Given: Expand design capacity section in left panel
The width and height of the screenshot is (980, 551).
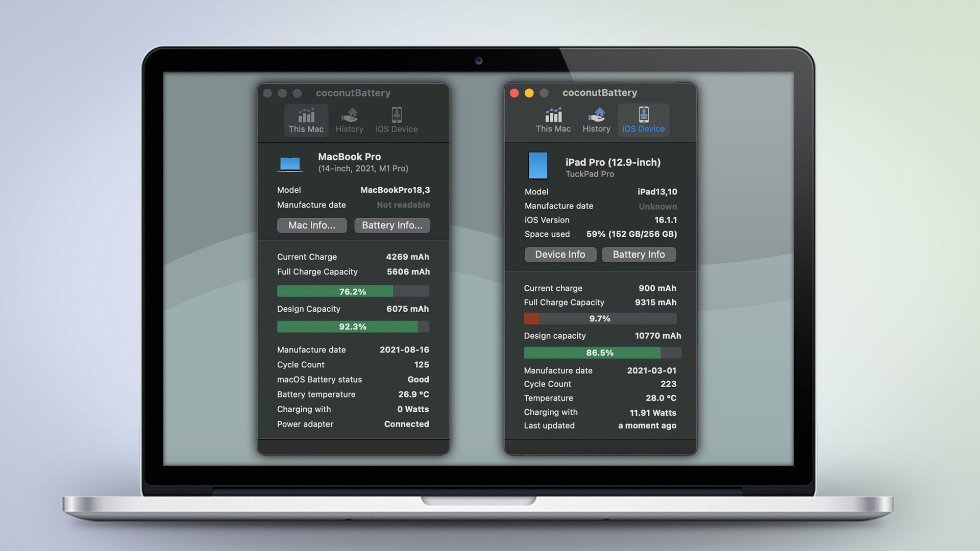Looking at the screenshot, I should [308, 310].
